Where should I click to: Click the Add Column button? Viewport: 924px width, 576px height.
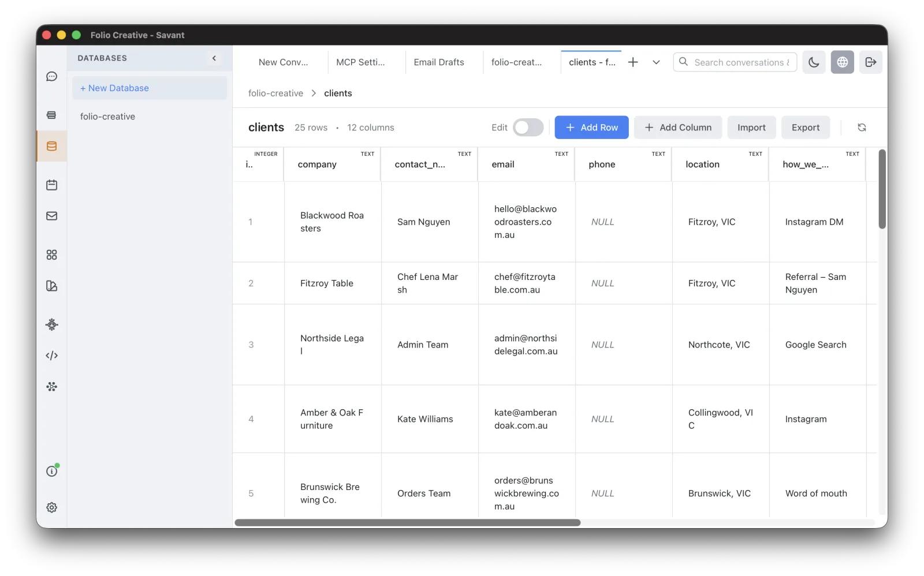point(678,128)
